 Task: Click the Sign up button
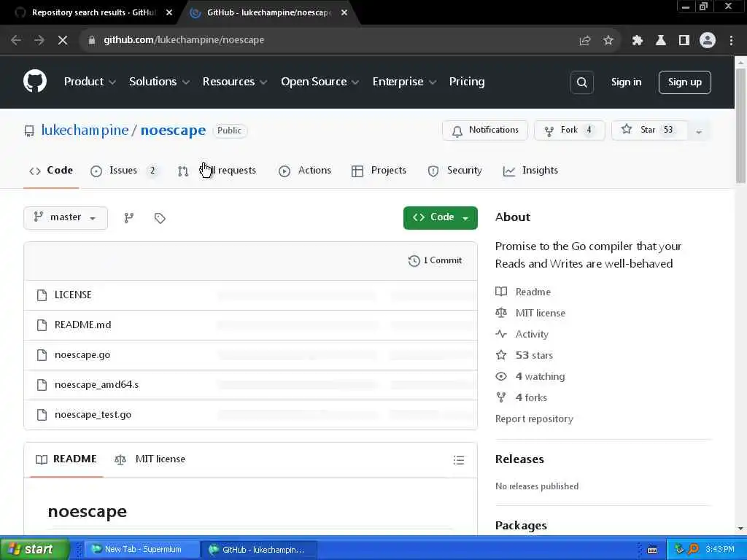point(684,82)
